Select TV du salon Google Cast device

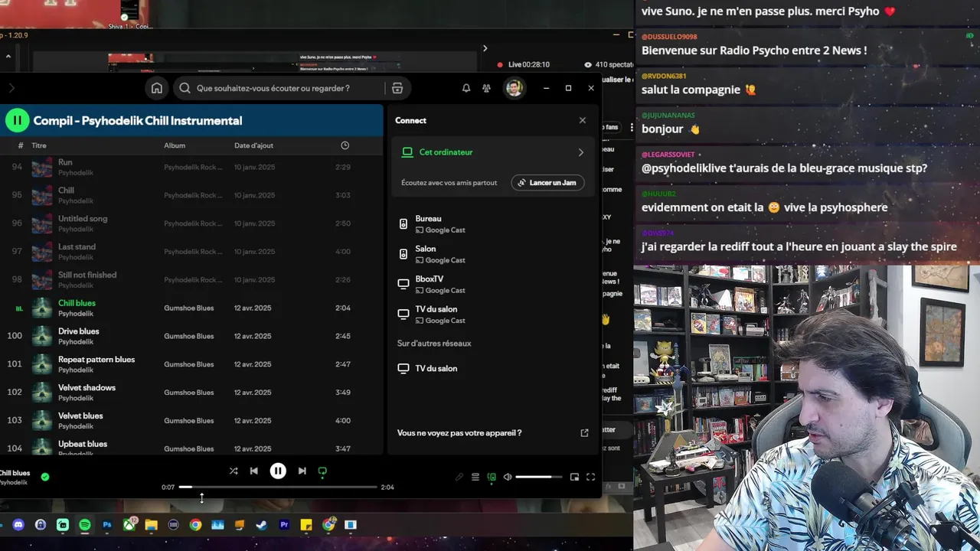pyautogui.click(x=492, y=315)
